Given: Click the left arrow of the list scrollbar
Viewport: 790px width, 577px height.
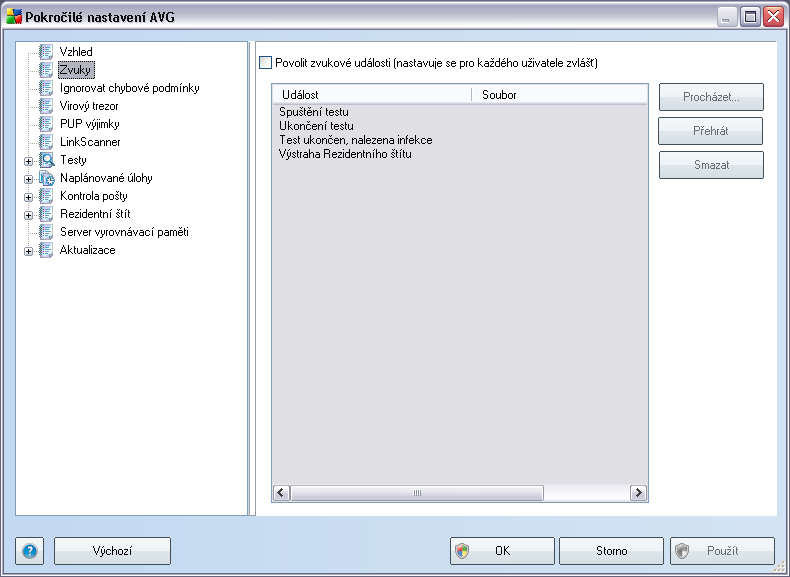Looking at the screenshot, I should coord(282,493).
